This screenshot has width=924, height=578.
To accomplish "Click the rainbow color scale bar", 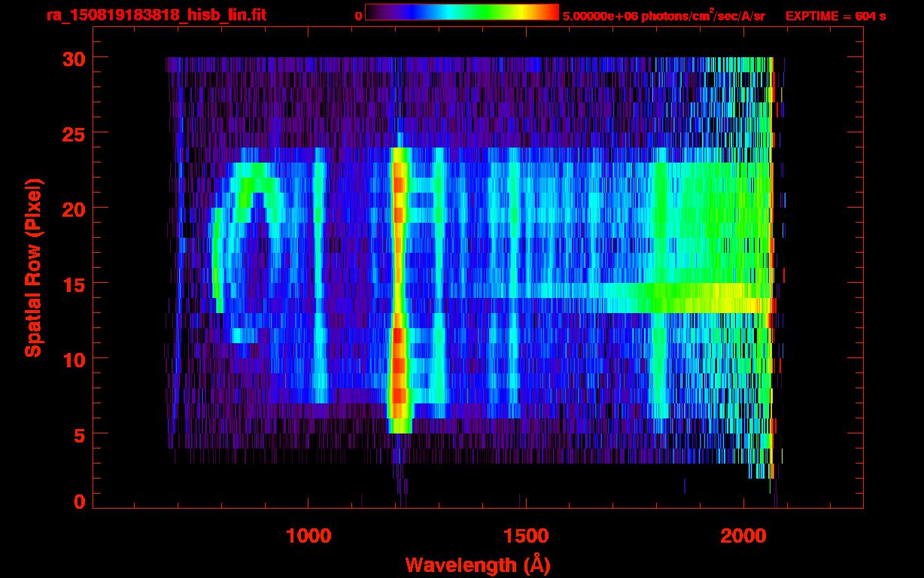I will 461,13.
